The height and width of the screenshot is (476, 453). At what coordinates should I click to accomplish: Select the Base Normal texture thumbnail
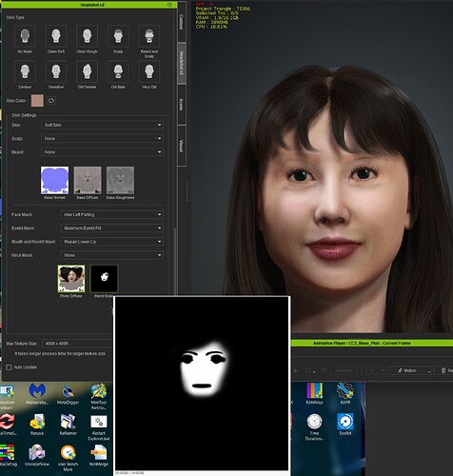(x=54, y=180)
